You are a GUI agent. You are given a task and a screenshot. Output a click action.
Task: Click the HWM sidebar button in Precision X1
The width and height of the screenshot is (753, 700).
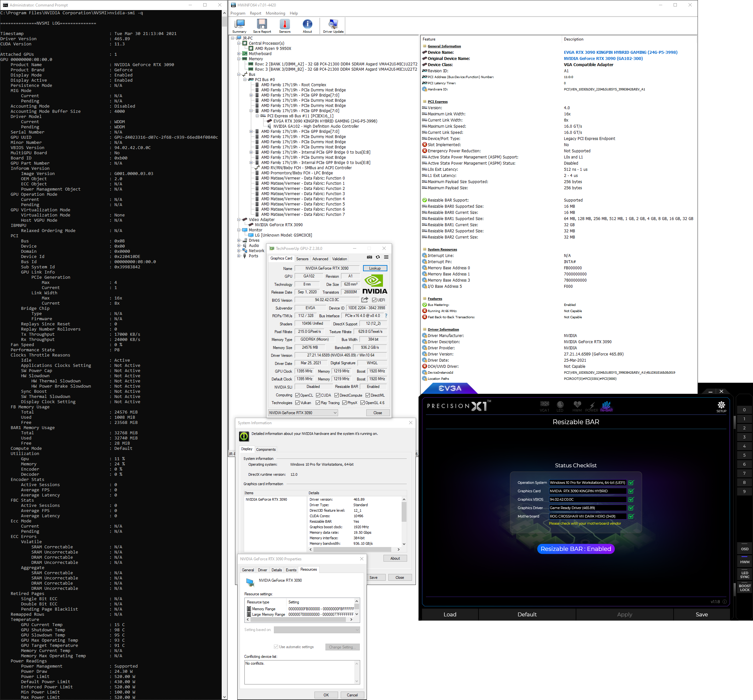point(744,561)
